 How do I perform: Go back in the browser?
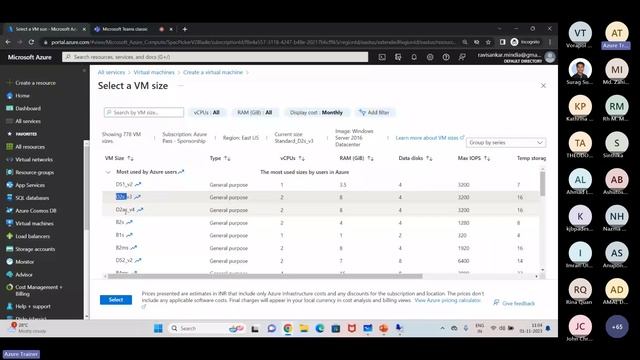pos(8,42)
